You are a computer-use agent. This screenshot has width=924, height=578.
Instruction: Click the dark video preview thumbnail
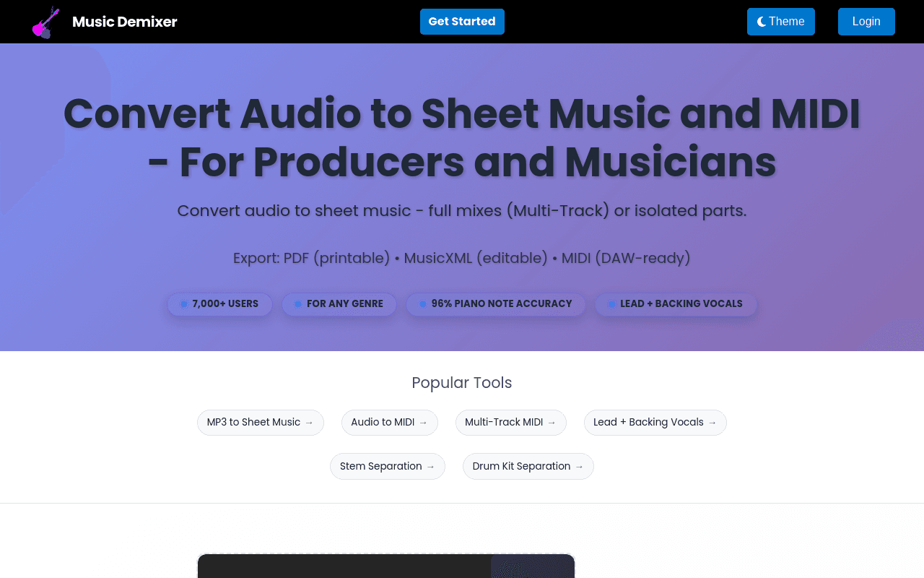pos(386,566)
